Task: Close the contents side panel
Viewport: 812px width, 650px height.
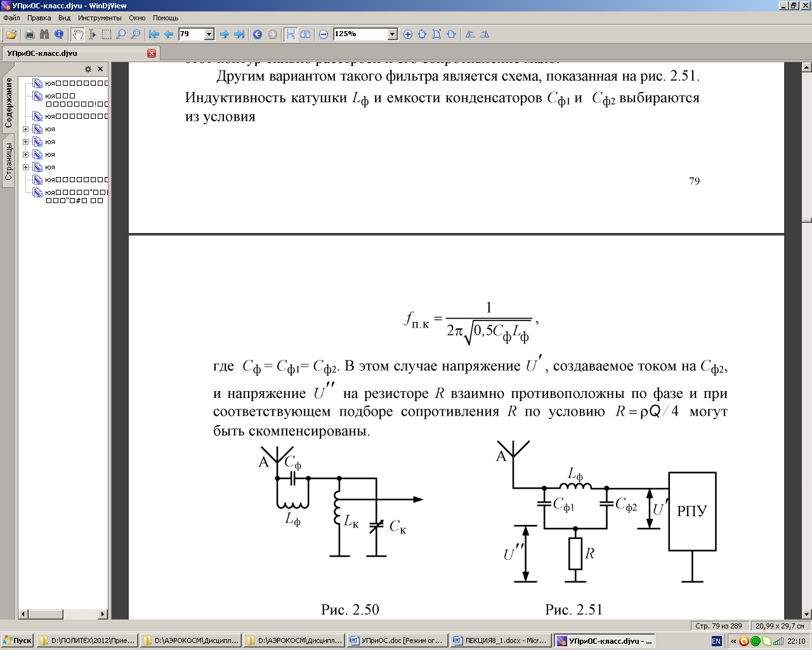Action: [100, 69]
